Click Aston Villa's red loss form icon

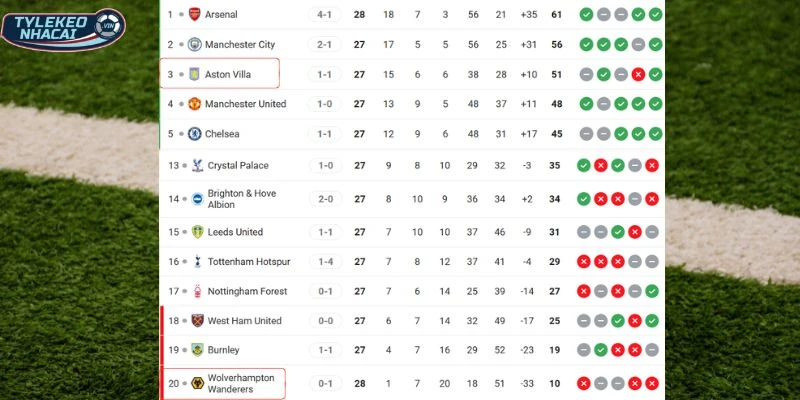tap(636, 75)
